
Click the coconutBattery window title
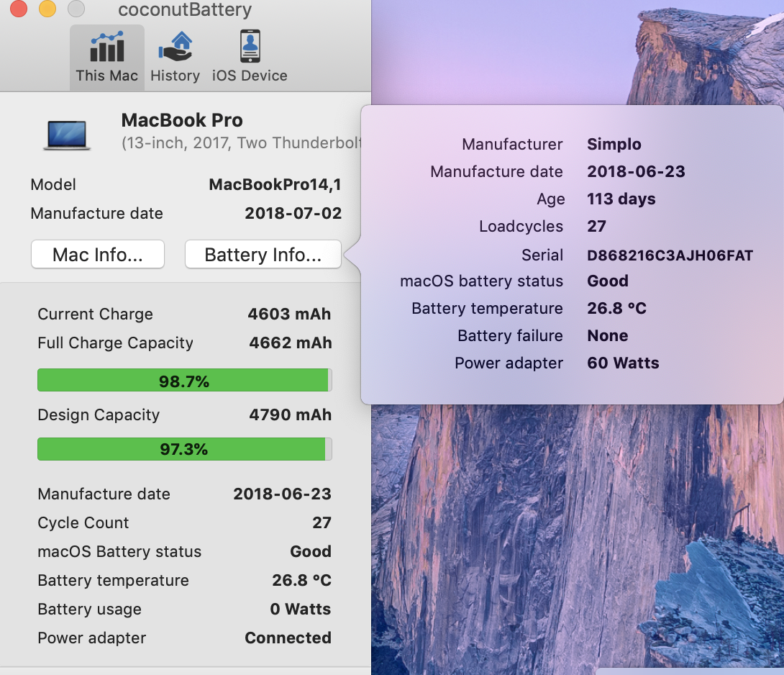185,9
